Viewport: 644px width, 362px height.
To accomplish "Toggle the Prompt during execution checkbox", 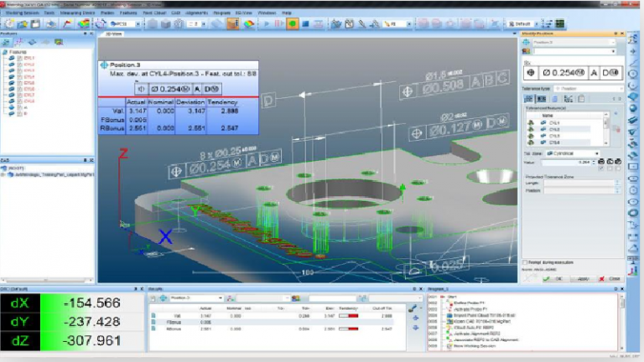I will 525,262.
